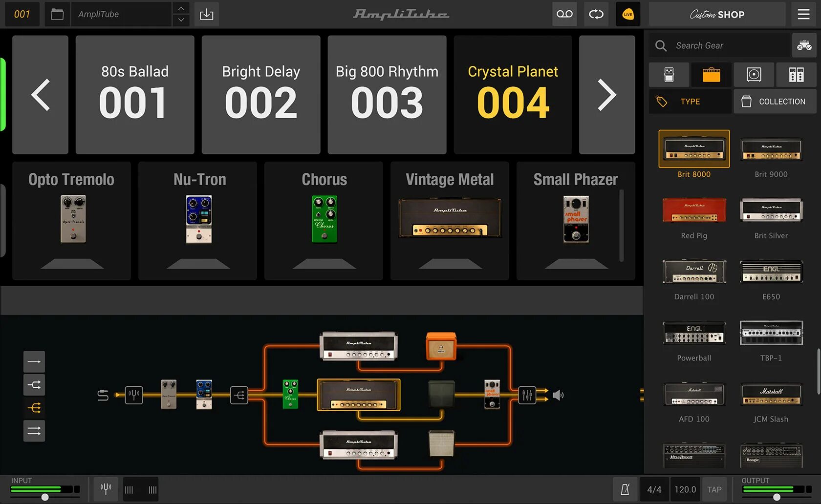
Task: Click the gear cart icon beside search
Action: click(x=804, y=45)
